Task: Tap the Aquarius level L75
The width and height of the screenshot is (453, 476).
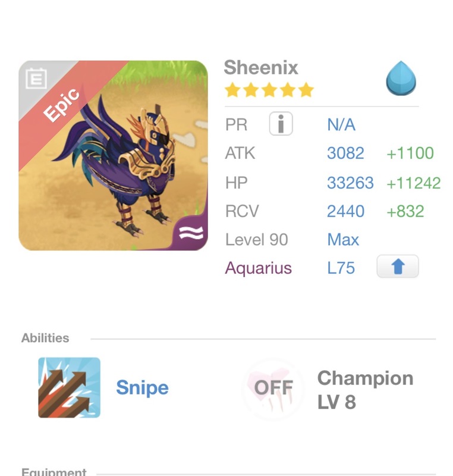Action: [x=341, y=268]
